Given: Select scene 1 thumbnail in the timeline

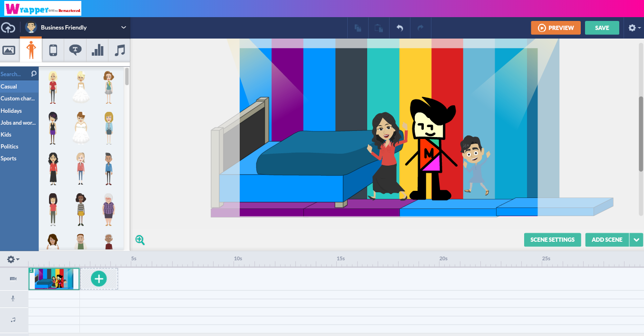Looking at the screenshot, I should tap(54, 278).
